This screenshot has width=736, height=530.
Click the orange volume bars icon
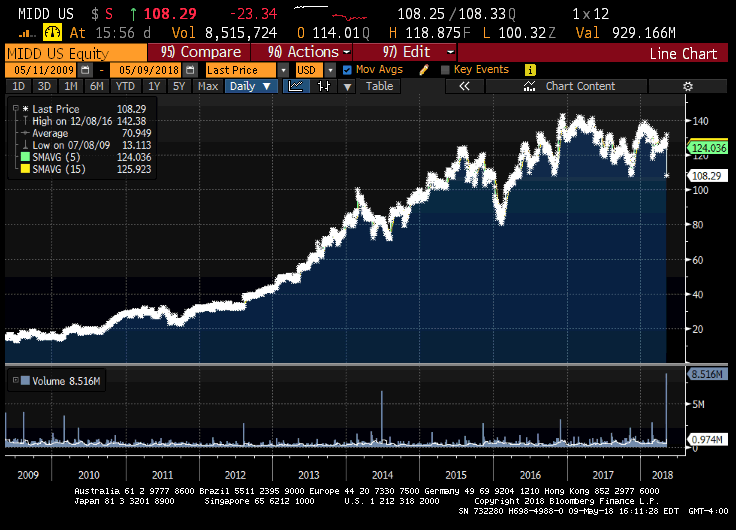27,33
